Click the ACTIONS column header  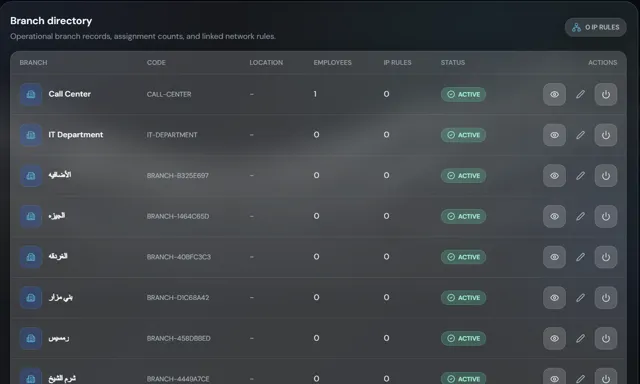(602, 62)
